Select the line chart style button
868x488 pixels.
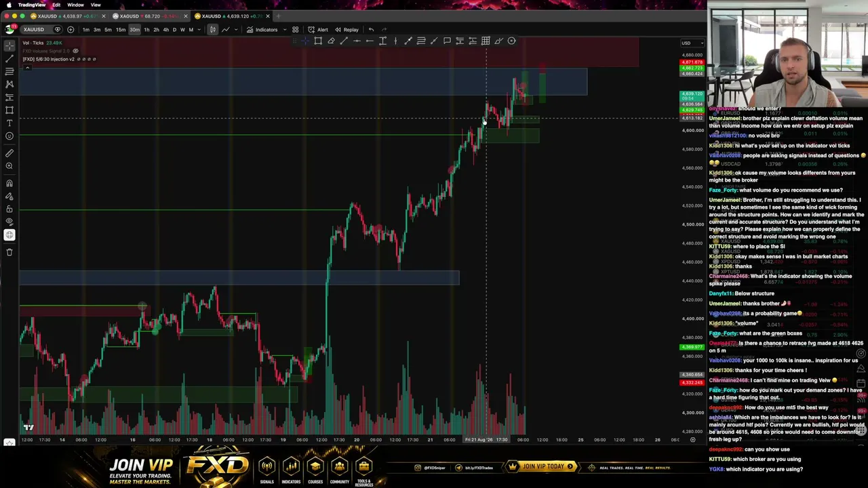tap(226, 29)
